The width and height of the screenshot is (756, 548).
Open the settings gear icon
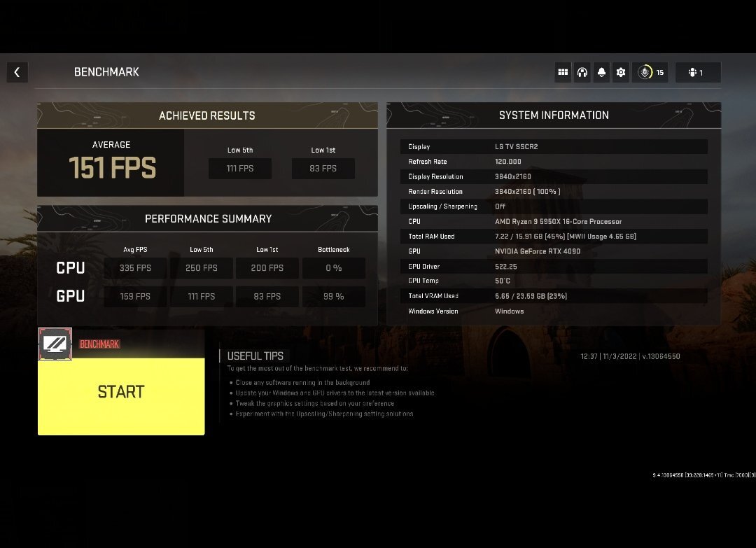(620, 72)
